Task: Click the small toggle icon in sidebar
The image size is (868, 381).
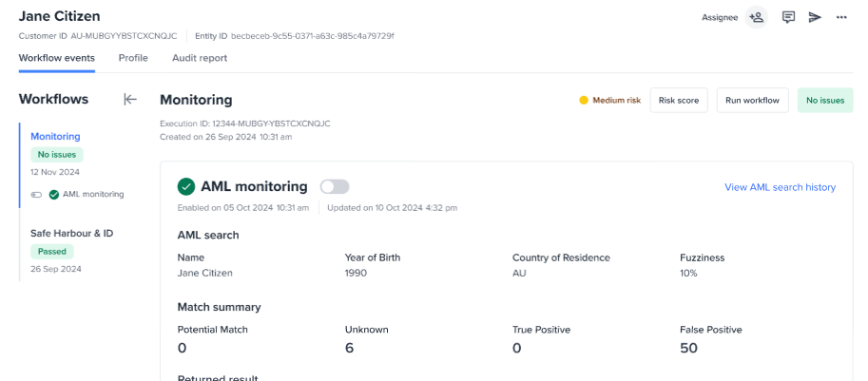Action: (x=37, y=195)
